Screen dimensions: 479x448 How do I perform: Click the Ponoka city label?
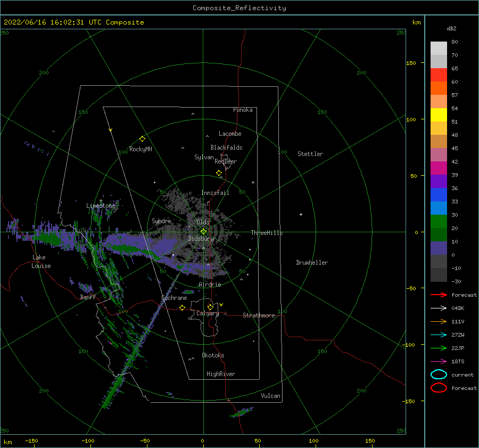[243, 110]
